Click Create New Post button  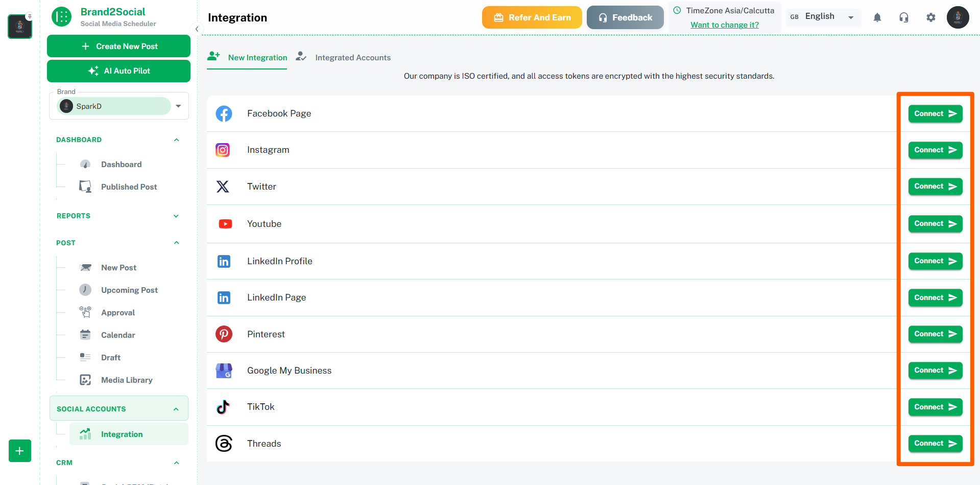(118, 46)
